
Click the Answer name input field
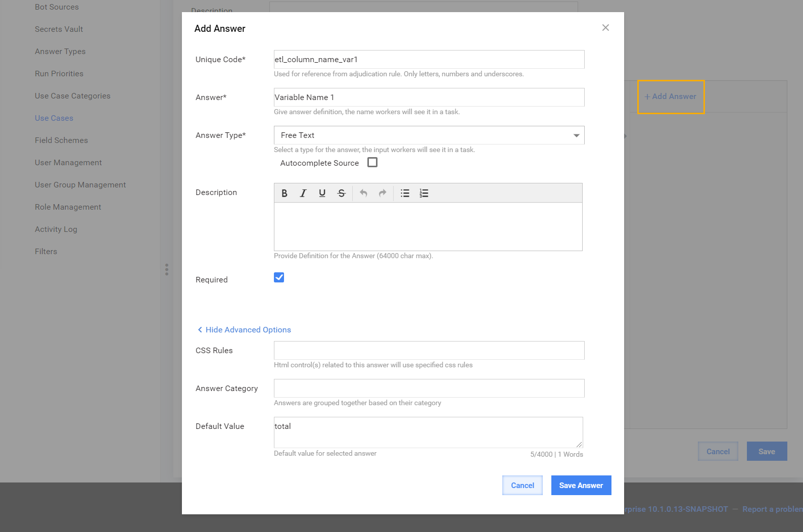point(429,98)
